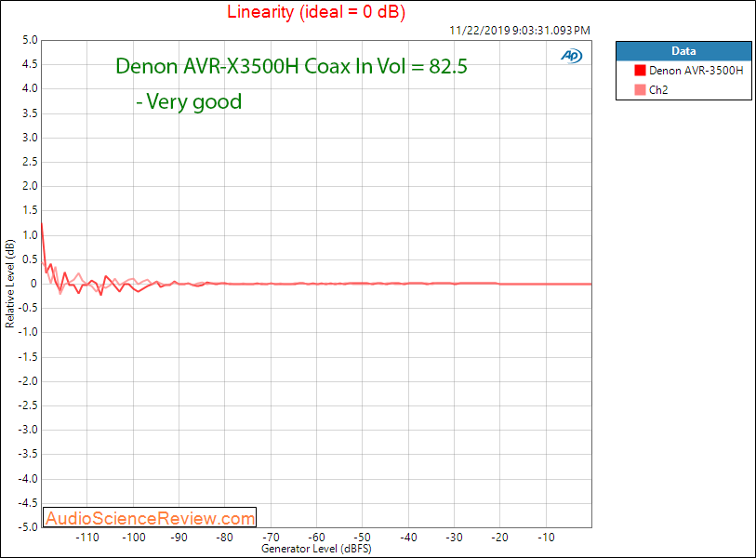Click the -0.5 tick label on the vertical axis
This screenshot has height=558, width=756.
[x=28, y=308]
